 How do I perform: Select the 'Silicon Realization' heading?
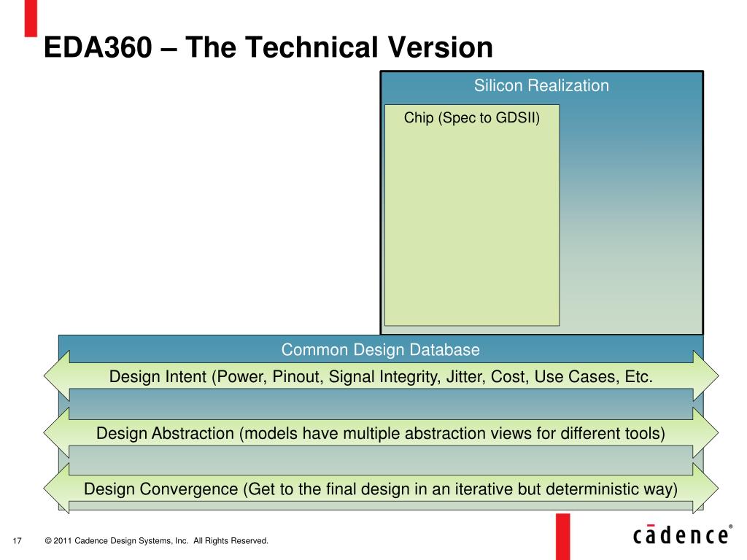click(x=541, y=85)
